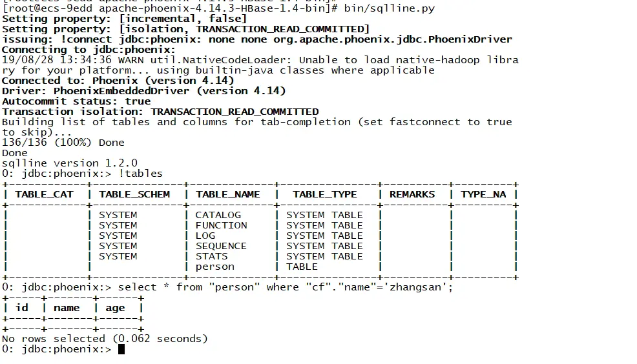Screen dimensions: 637x364
Task: Select the LOG table name cell
Action: (x=205, y=236)
